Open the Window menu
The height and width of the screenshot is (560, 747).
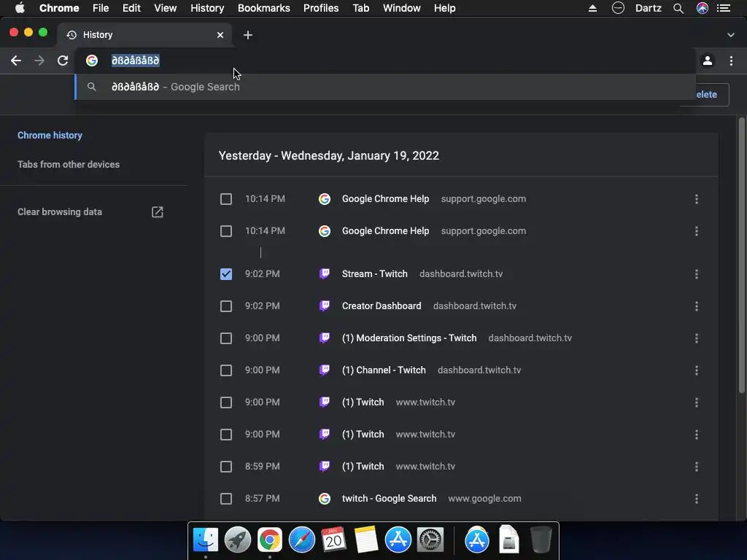coord(402,8)
